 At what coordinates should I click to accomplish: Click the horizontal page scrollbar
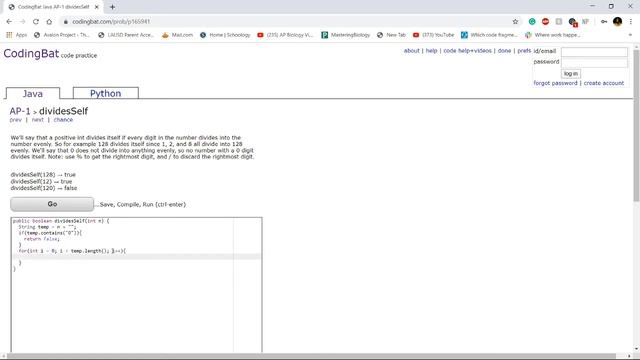[x=311, y=356]
